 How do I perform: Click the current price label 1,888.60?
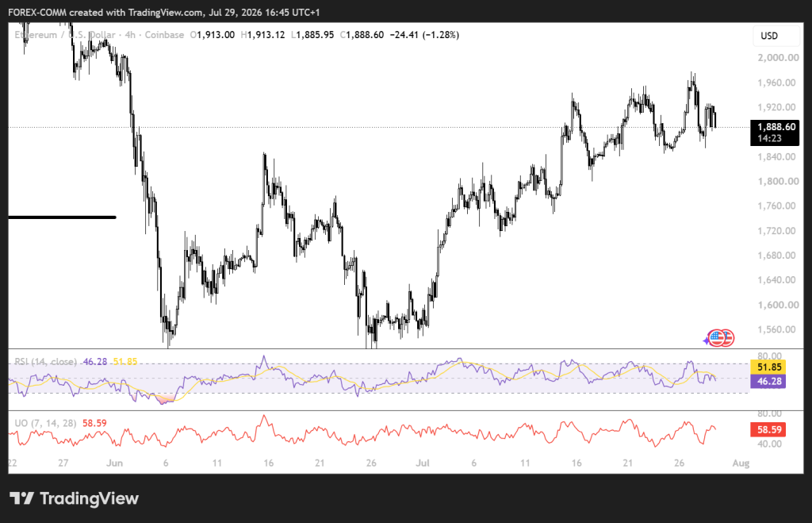(x=776, y=127)
